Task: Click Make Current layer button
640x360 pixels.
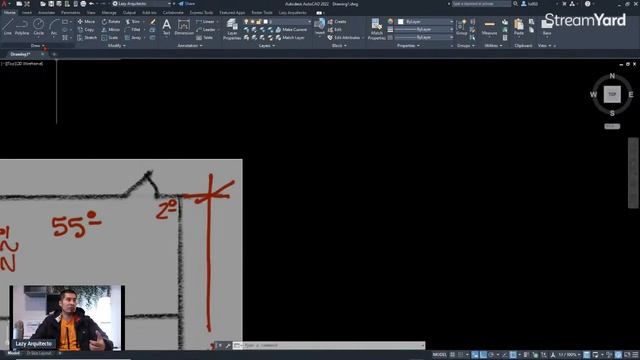Action: coord(291,29)
